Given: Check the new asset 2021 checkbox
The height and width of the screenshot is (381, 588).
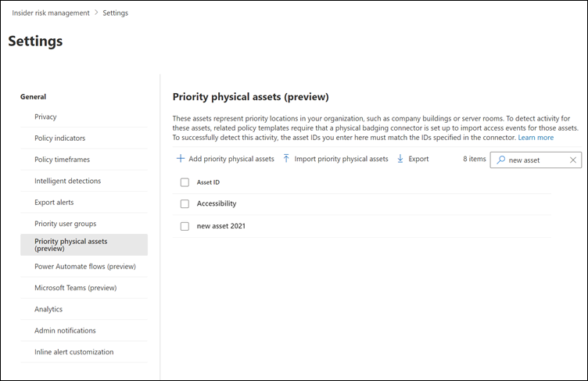Looking at the screenshot, I should [185, 226].
